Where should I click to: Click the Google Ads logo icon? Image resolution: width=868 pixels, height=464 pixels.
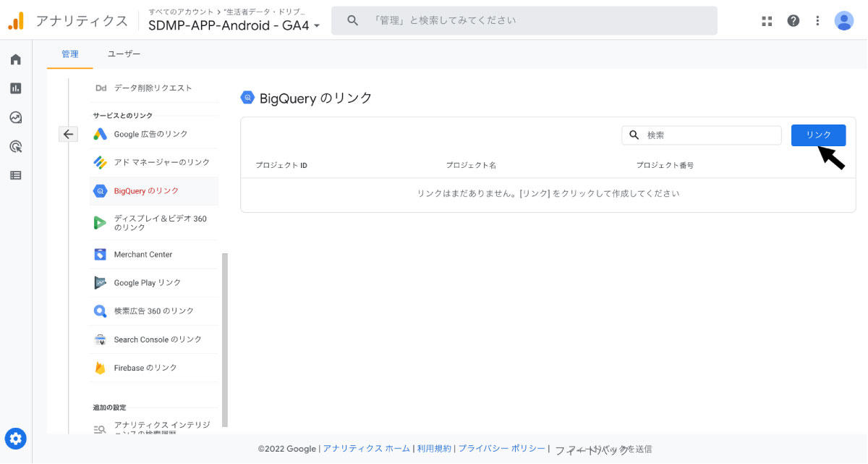pyautogui.click(x=101, y=134)
